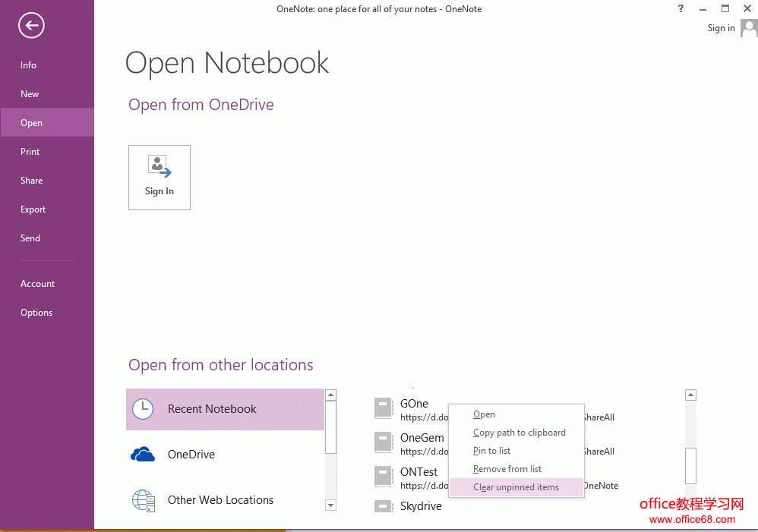Viewport: 758px width, 532px height.
Task: Choose Pin to list in context menu
Action: click(516, 451)
